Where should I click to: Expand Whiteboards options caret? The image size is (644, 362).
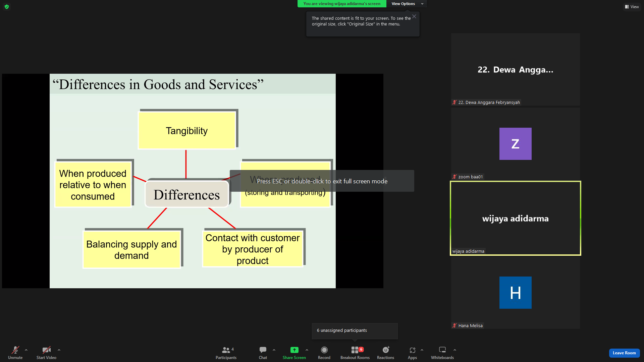(455, 350)
